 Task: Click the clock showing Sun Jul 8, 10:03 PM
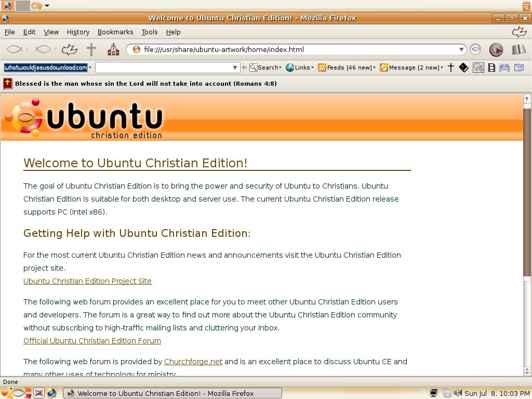pyautogui.click(x=497, y=393)
